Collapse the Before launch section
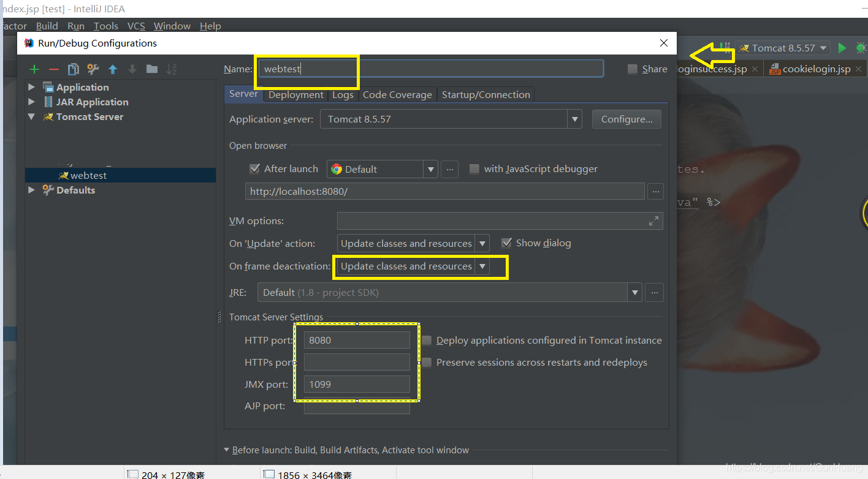Screen dimensions: 868x479 (x=227, y=450)
